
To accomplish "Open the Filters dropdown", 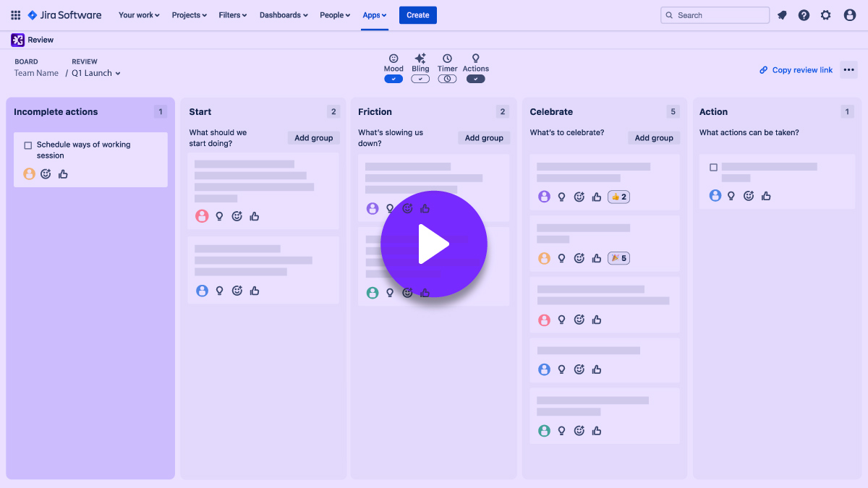I will (x=232, y=14).
